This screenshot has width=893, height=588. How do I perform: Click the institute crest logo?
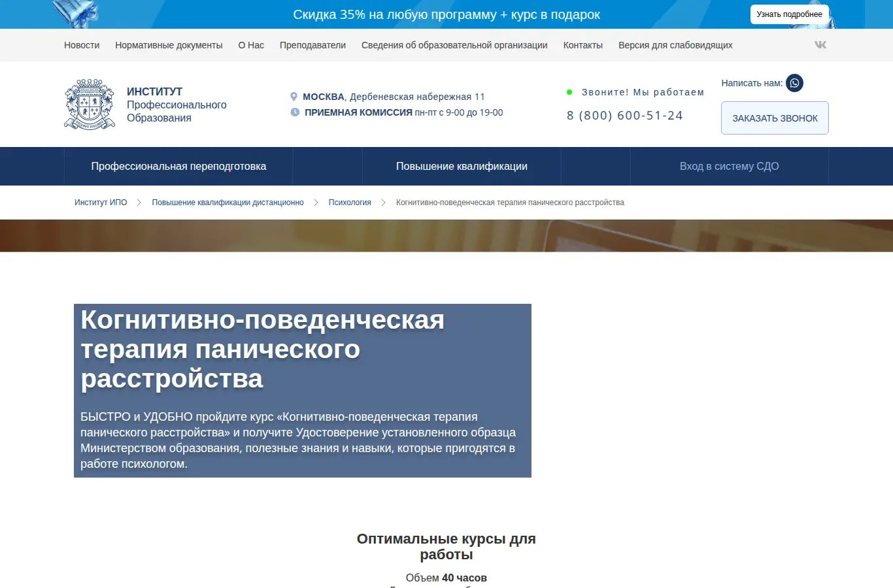coord(90,105)
